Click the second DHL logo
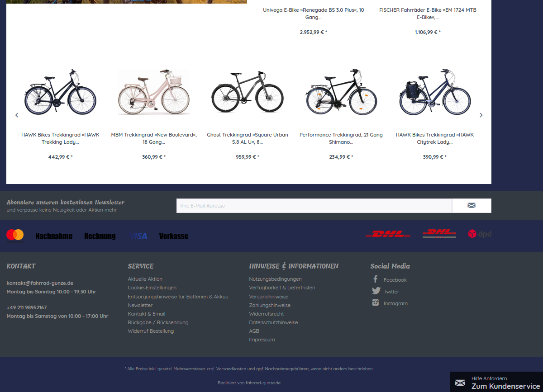Screen dimensions: 543x392 439,234
